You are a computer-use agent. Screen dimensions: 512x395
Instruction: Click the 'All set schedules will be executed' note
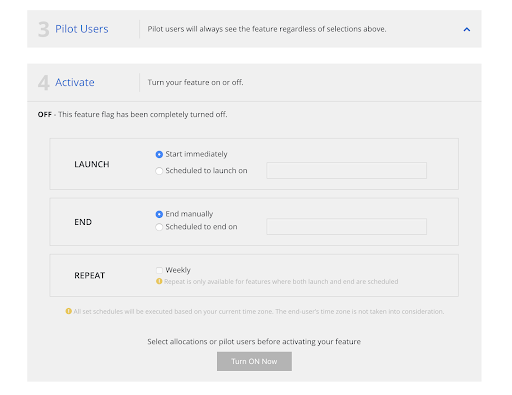click(259, 311)
